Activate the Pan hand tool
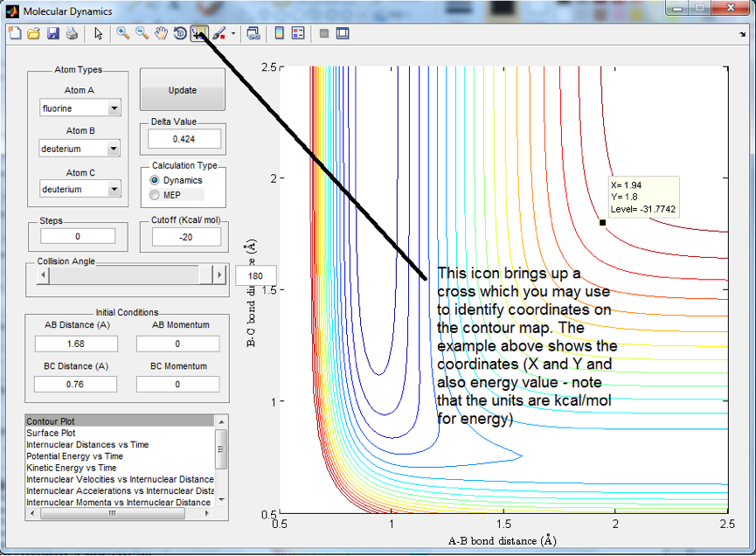The image size is (756, 556). (x=161, y=33)
